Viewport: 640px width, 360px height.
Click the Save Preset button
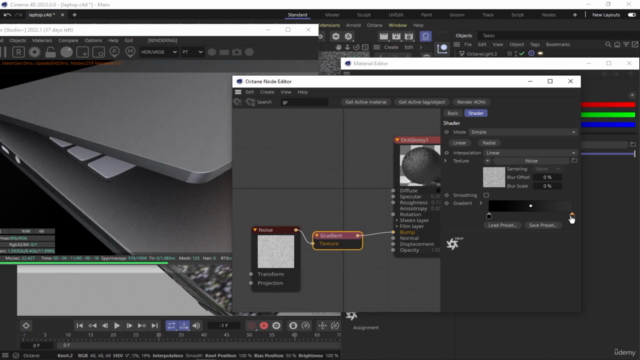(x=543, y=225)
